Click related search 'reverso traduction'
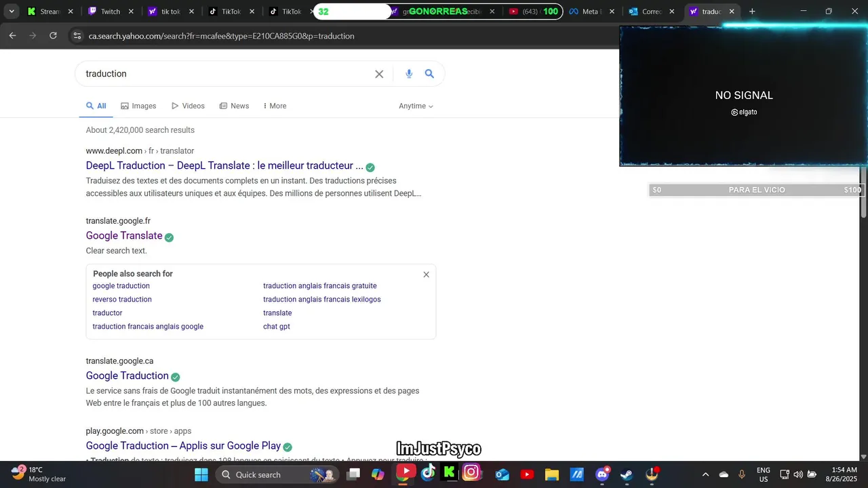This screenshot has height=488, width=868. click(x=122, y=300)
